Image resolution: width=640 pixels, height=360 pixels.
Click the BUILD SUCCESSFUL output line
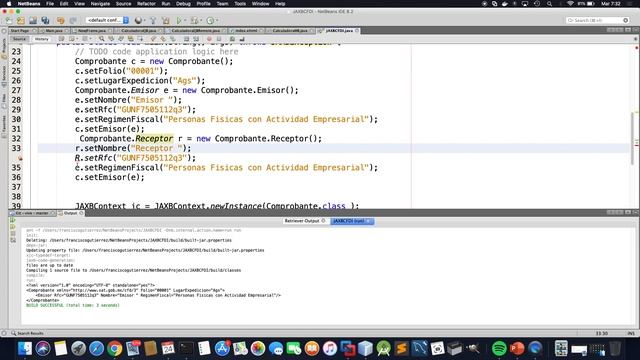point(73,305)
